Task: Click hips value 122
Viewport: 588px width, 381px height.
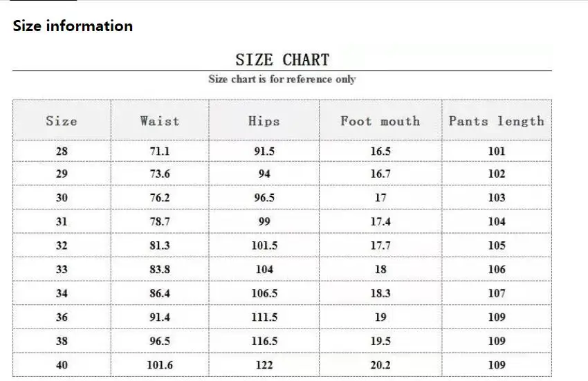Action: [264, 365]
